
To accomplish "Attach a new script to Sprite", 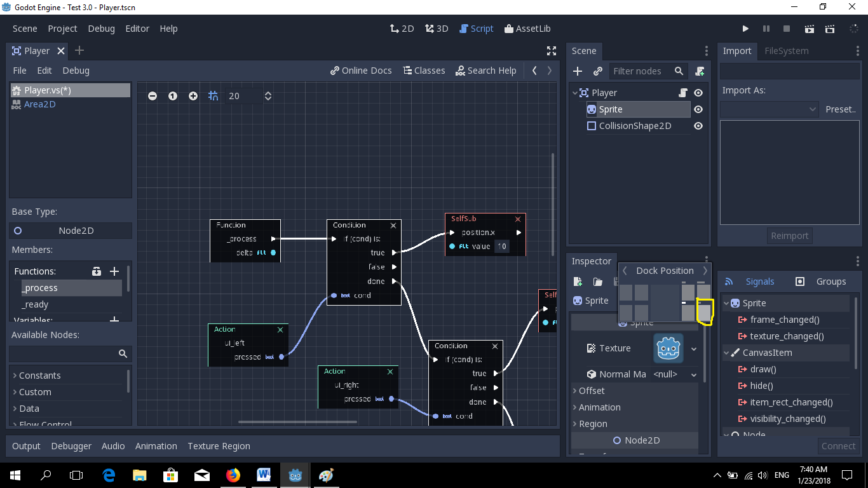I will (x=700, y=71).
